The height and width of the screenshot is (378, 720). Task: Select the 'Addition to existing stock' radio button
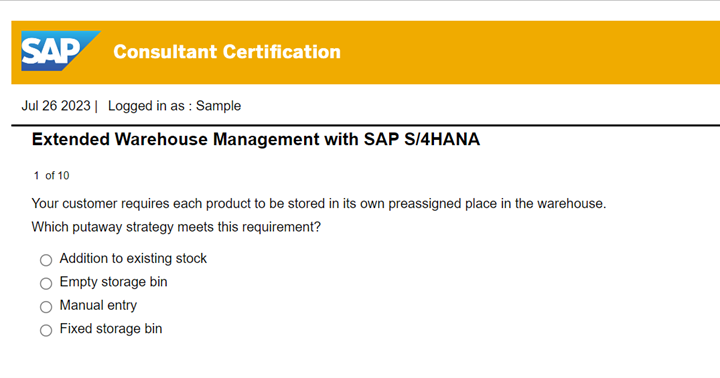coord(46,260)
